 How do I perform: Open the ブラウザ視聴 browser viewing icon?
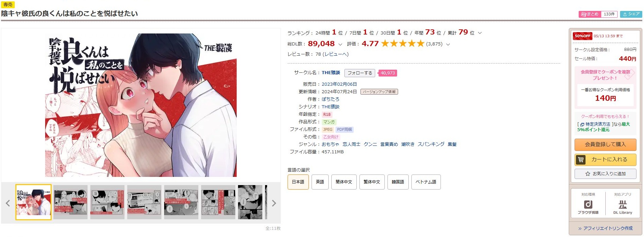tap(588, 204)
